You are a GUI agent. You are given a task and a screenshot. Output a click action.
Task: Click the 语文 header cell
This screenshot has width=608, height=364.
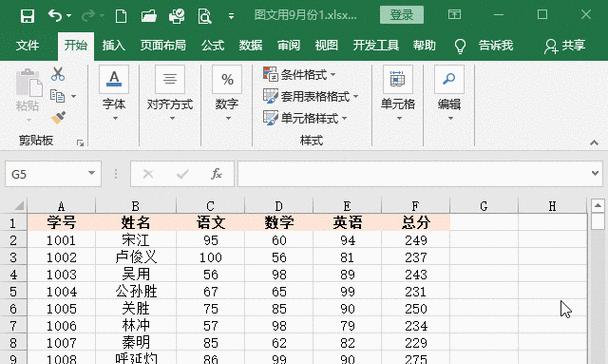tap(210, 223)
